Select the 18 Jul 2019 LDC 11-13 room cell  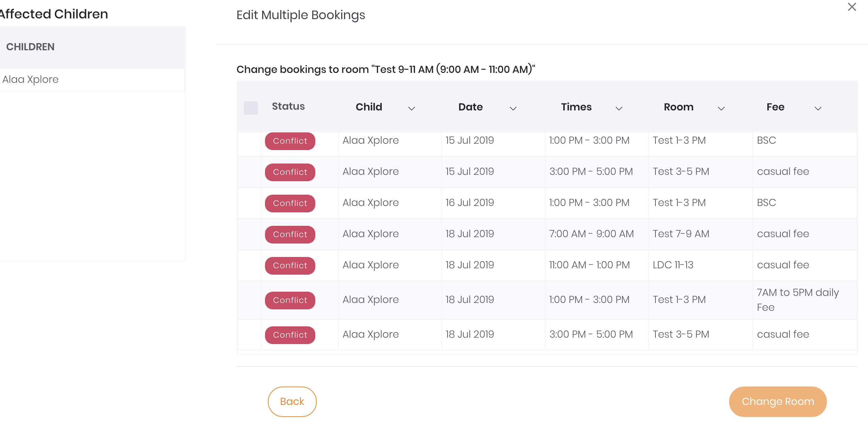(700, 265)
